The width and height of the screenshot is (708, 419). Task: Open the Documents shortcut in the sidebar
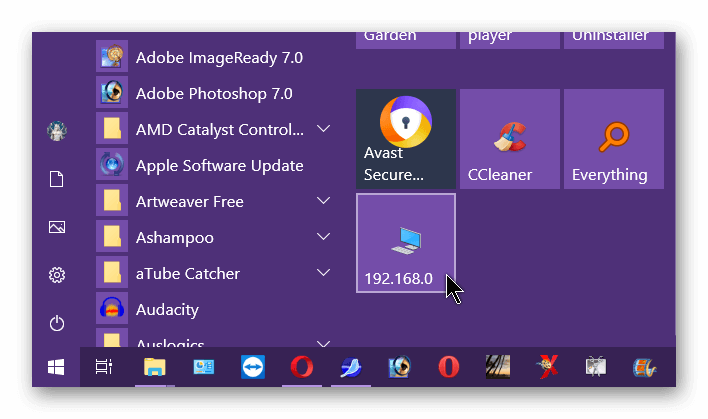(56, 179)
